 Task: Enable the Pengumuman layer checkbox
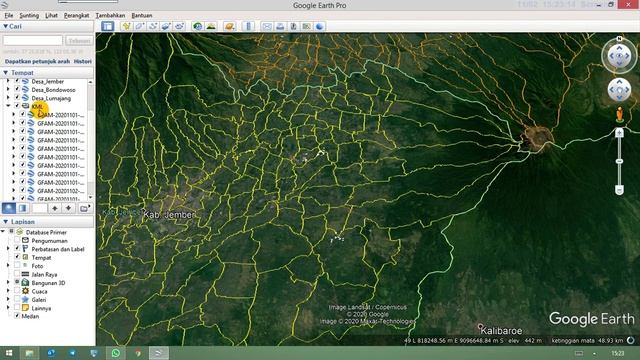pos(17,240)
